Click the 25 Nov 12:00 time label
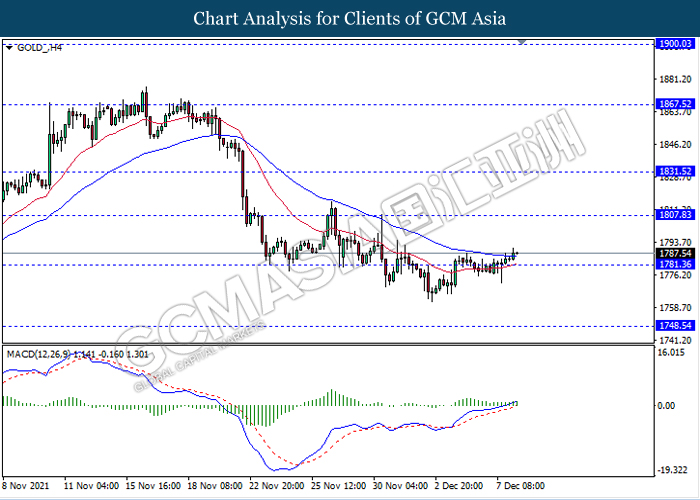The image size is (700, 500). (340, 485)
